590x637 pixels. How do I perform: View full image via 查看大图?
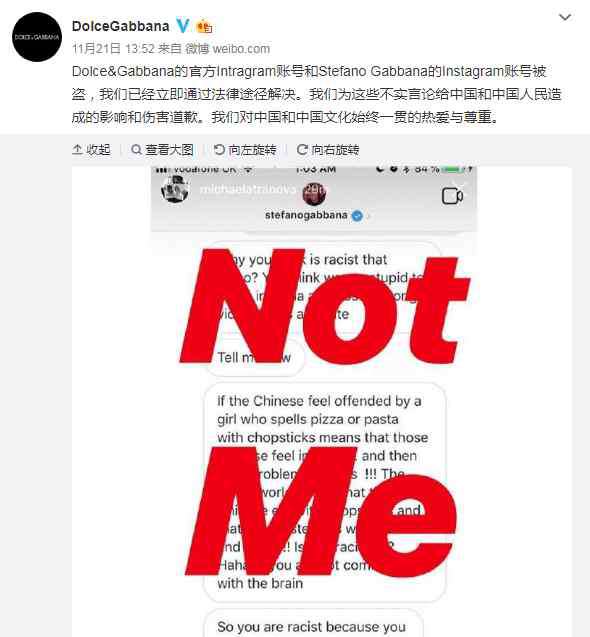pyautogui.click(x=163, y=150)
